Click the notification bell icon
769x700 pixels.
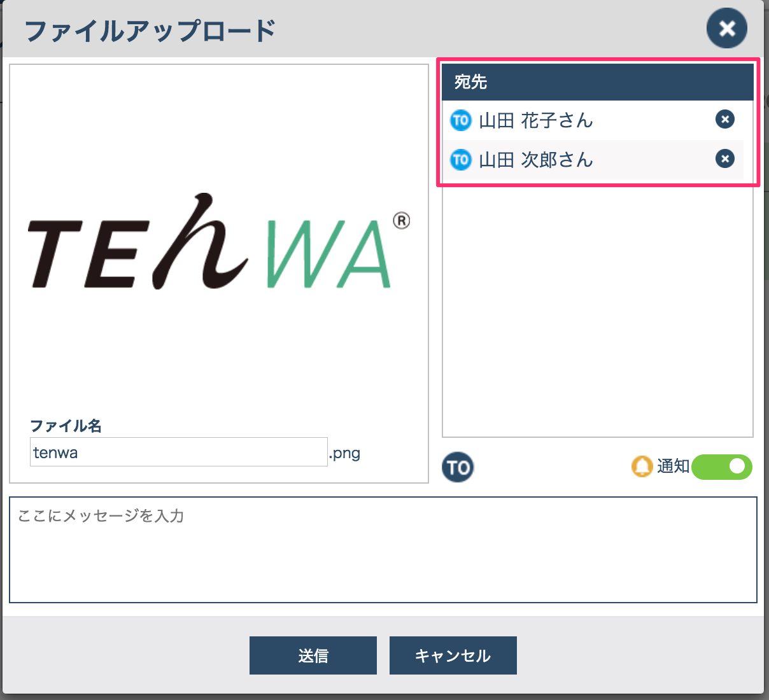642,467
